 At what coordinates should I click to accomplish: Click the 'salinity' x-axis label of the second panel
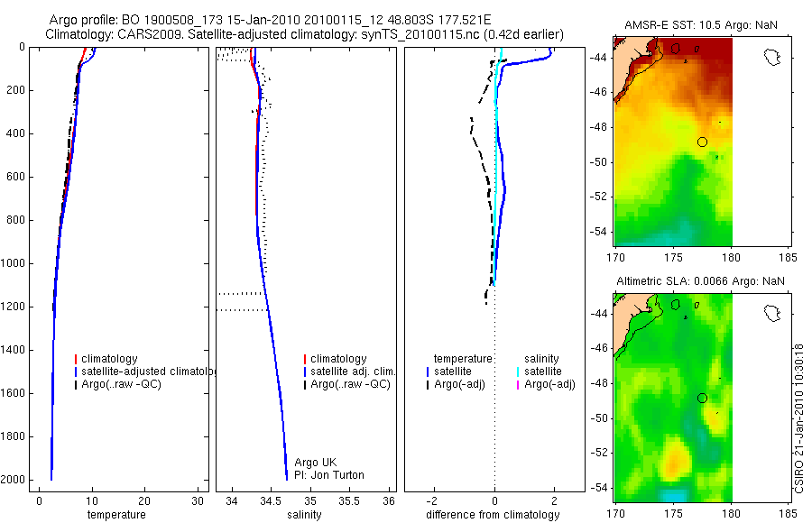304,515
